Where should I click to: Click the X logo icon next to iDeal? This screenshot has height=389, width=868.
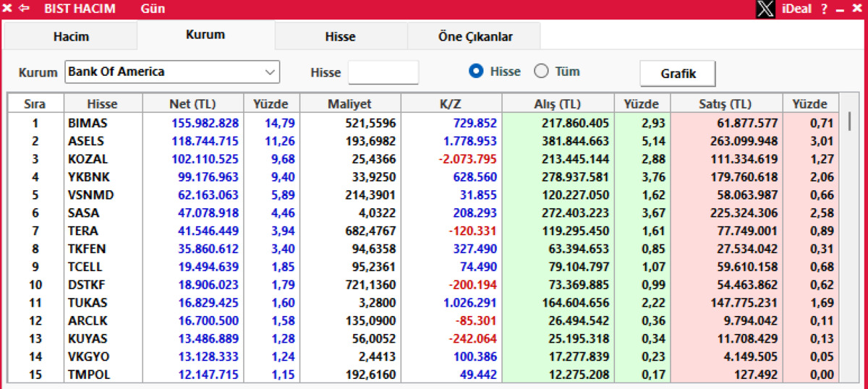765,9
